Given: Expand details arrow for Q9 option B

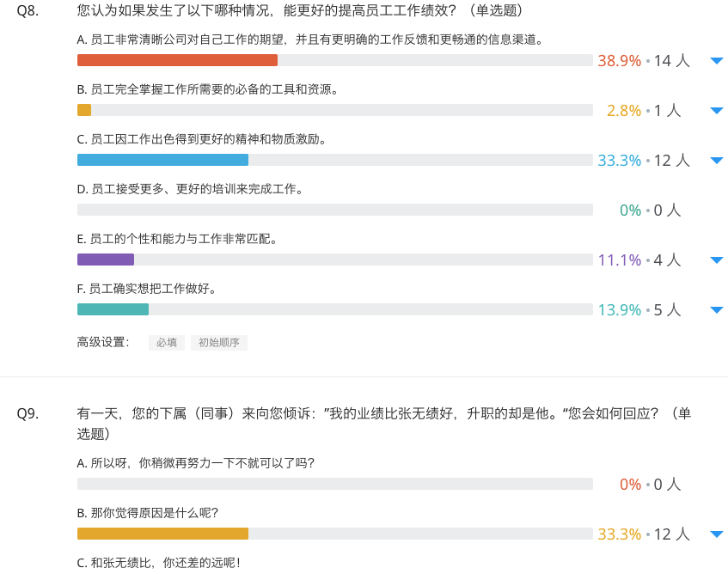Looking at the screenshot, I should pos(717,534).
